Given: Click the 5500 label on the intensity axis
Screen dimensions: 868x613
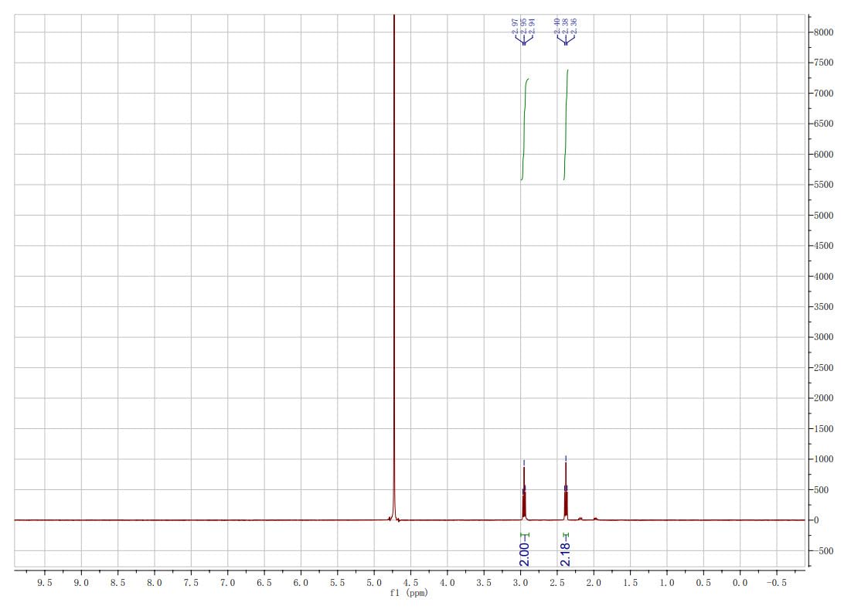Looking at the screenshot, I should [823, 185].
